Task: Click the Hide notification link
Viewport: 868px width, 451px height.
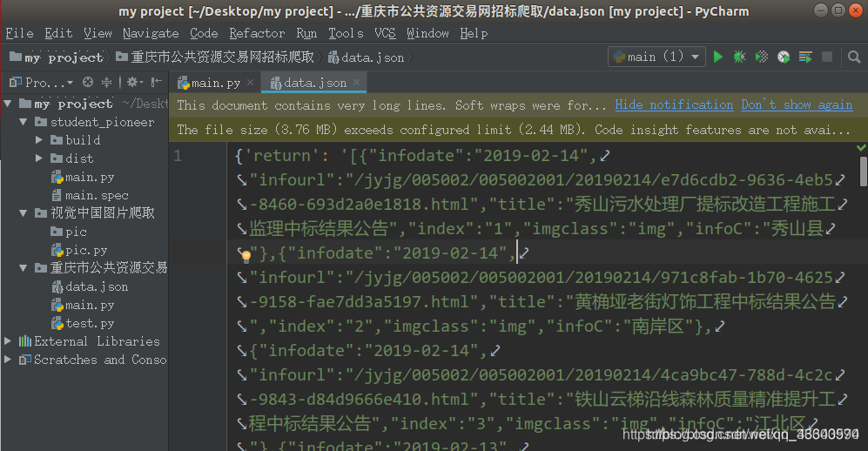Action: point(674,104)
